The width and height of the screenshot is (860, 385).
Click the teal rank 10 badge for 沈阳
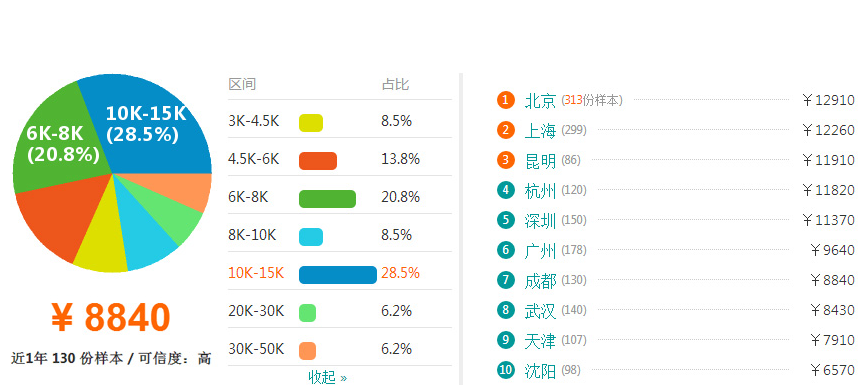click(506, 370)
